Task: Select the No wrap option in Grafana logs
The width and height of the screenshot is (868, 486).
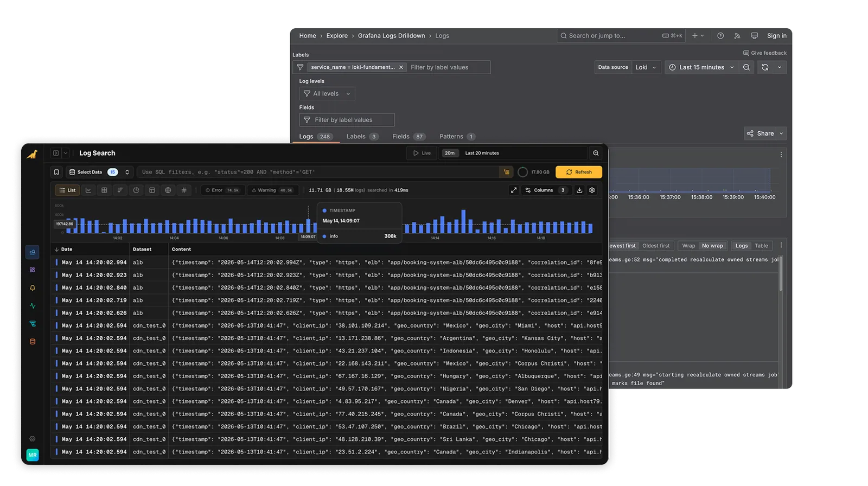Action: coord(712,246)
